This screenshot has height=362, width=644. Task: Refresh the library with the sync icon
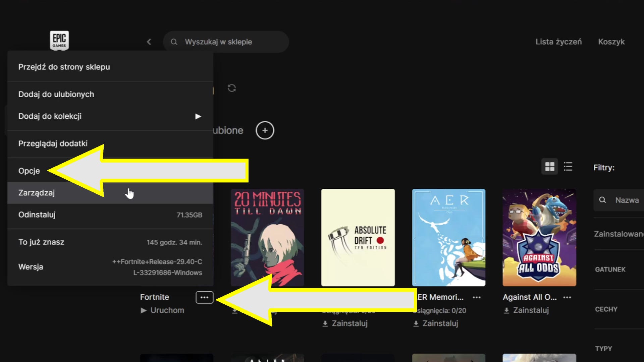[x=232, y=88]
